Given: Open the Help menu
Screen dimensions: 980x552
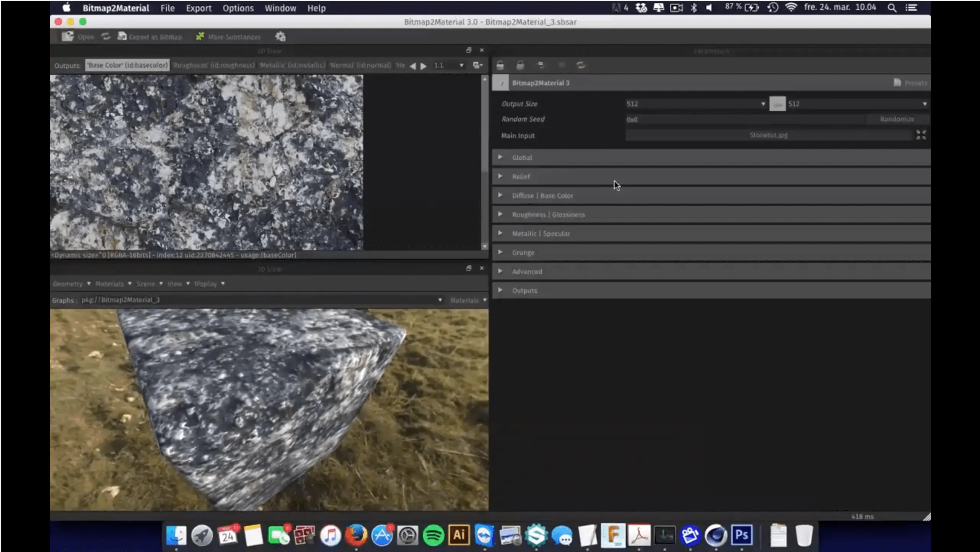Looking at the screenshot, I should tap(316, 8).
